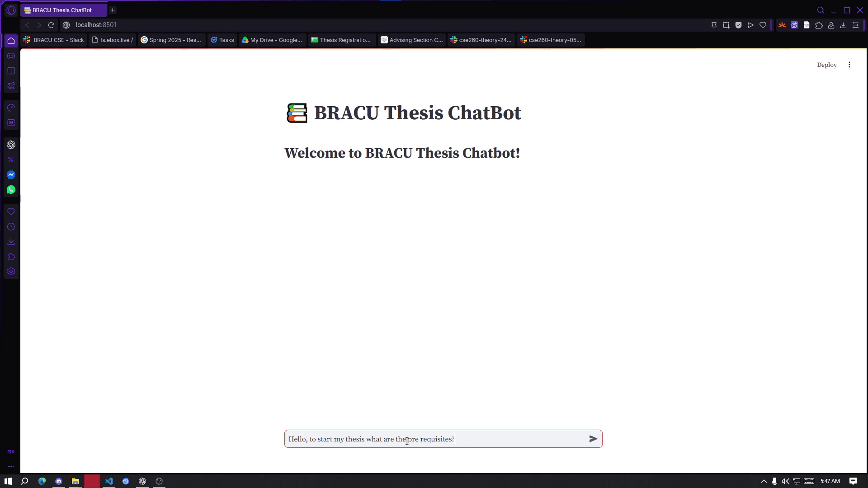Screen dimensions: 868x488
Task: Open the Spring 2025 - Res... bookmark
Action: tap(171, 40)
